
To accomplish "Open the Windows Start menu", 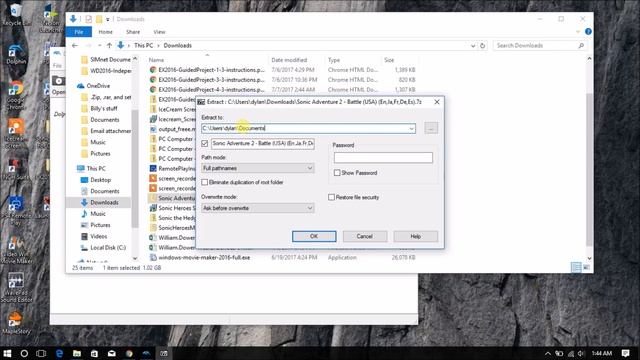I will 7,353.
